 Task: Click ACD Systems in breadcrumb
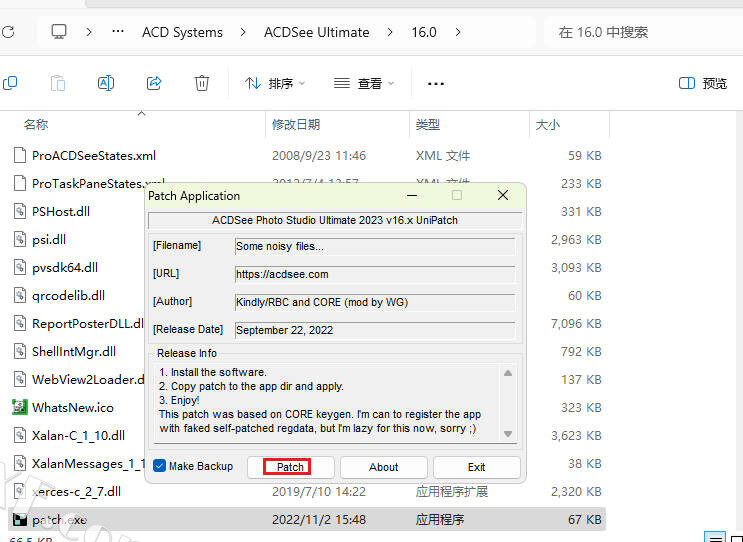(x=182, y=32)
